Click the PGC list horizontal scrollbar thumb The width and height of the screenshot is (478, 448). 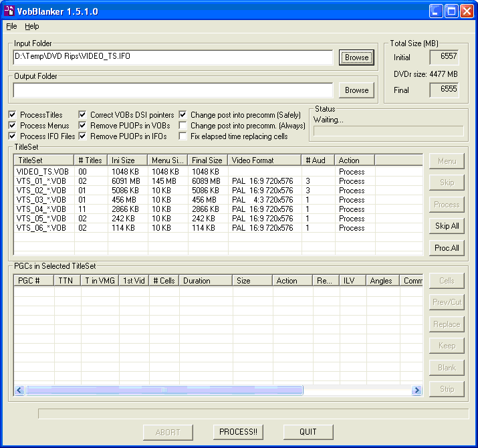164,390
